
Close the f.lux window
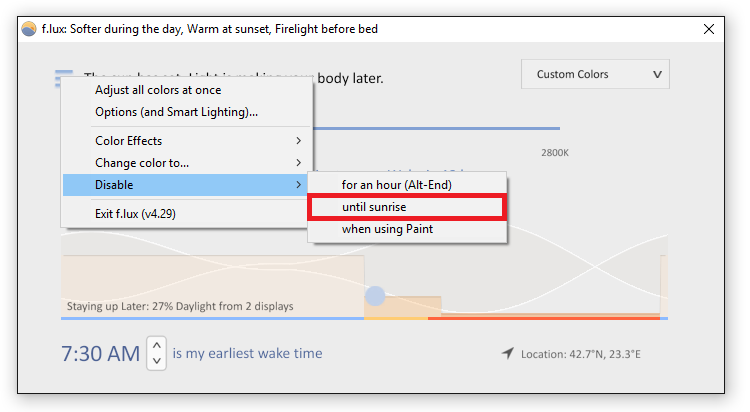click(x=709, y=29)
